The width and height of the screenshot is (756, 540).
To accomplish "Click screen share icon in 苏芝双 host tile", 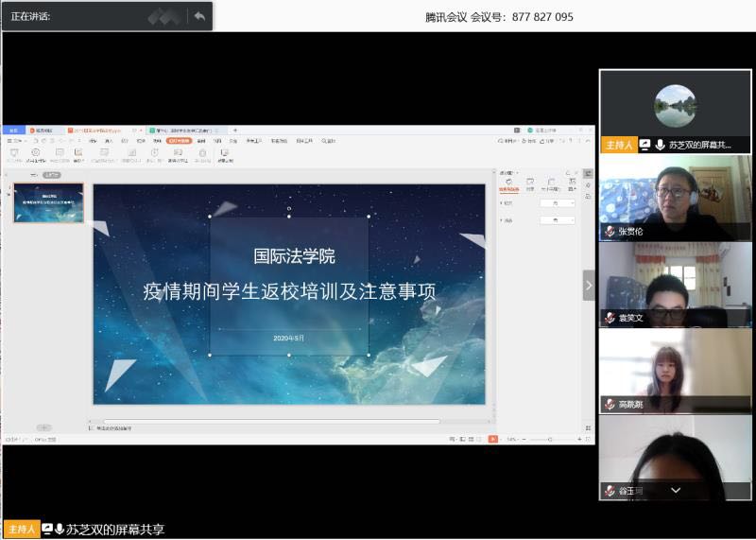I will tap(644, 145).
